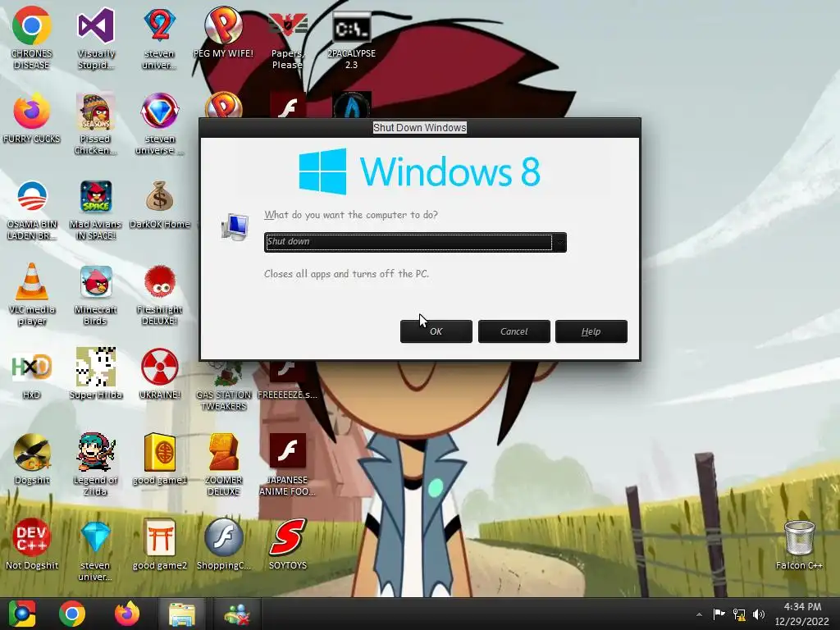
Task: Select Falcon C++ recycle bin icon
Action: [799, 544]
